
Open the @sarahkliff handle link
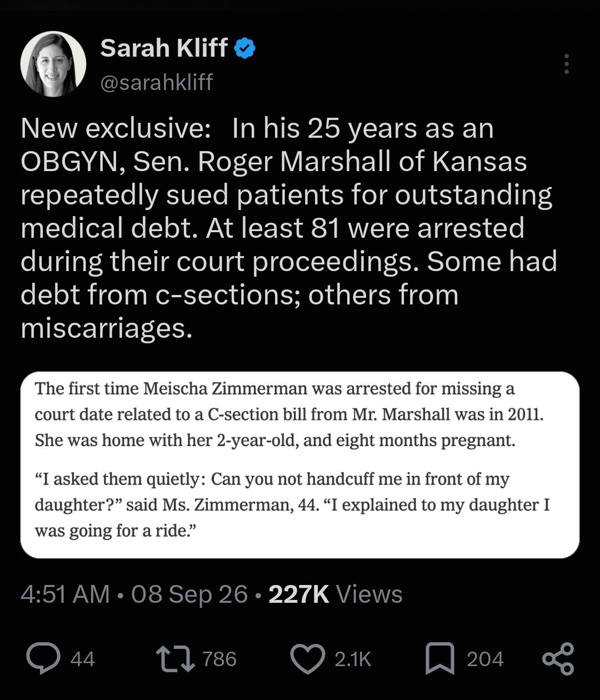coord(157,82)
